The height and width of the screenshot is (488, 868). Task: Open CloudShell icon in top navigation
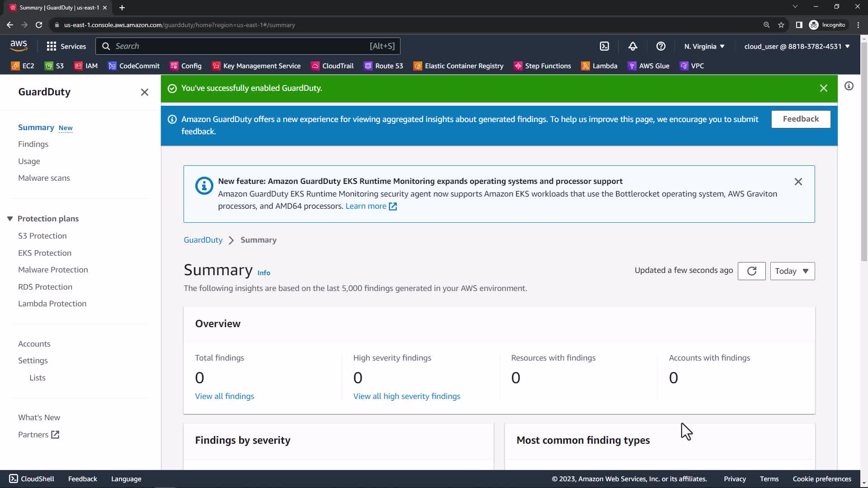[x=604, y=46]
